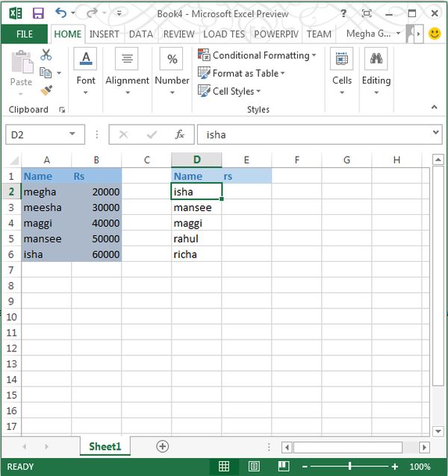Select row 7 header
Image resolution: width=448 pixels, height=476 pixels.
(x=11, y=270)
